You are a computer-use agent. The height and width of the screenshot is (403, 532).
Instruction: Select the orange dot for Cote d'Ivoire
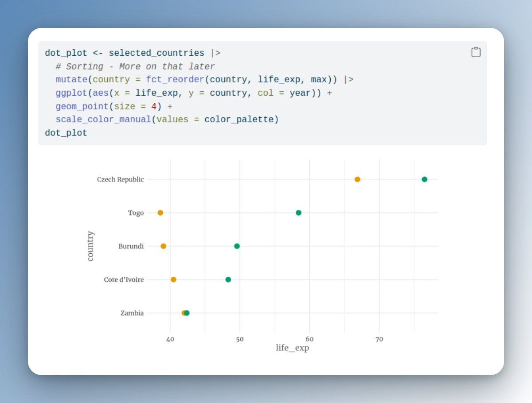coord(173,279)
